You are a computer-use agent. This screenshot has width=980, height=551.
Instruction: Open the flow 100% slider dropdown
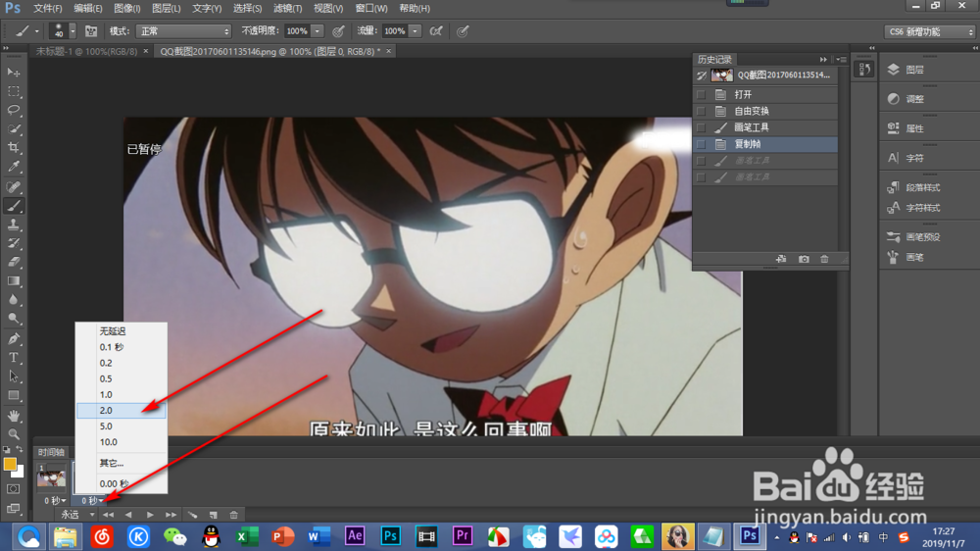coord(415,30)
